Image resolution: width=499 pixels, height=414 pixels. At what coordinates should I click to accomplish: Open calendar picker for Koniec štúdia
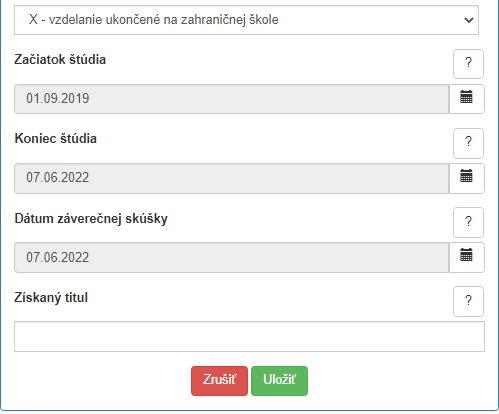pyautogui.click(x=467, y=178)
